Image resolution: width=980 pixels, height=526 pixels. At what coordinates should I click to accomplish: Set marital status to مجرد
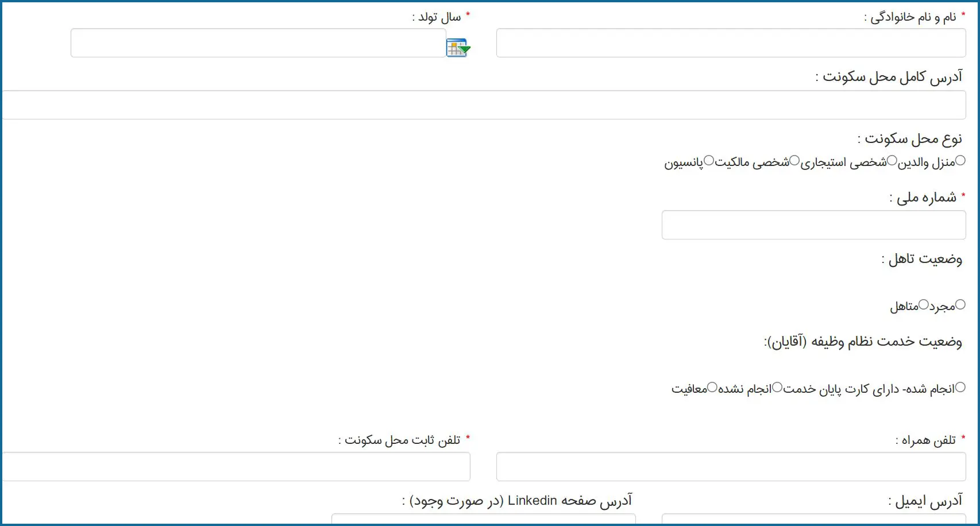pyautogui.click(x=960, y=305)
